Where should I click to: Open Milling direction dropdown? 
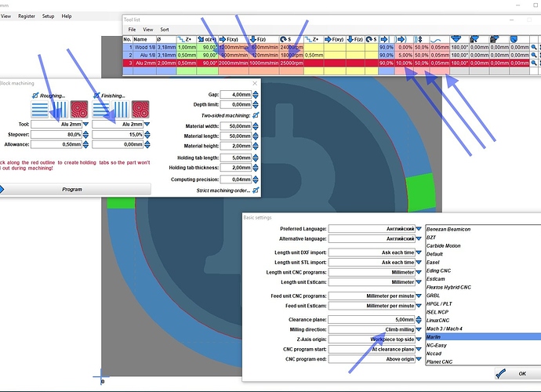pyautogui.click(x=419, y=329)
